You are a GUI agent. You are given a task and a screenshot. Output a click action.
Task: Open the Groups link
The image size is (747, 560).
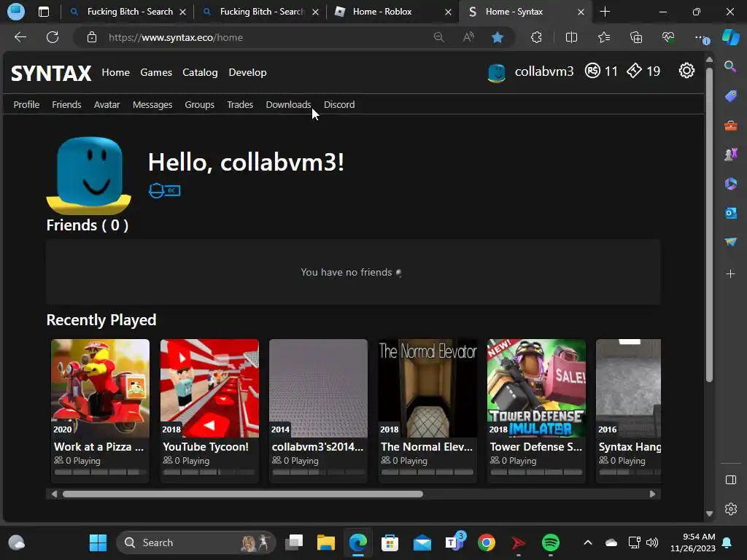point(199,105)
